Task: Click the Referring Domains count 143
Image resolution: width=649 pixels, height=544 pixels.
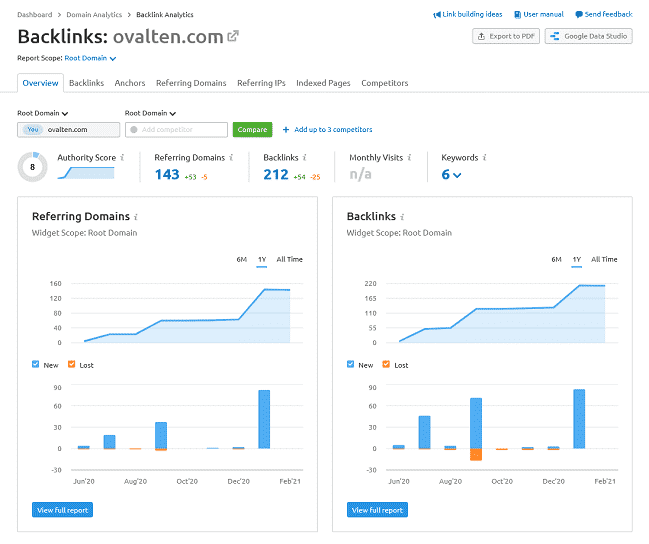Action: (x=167, y=175)
